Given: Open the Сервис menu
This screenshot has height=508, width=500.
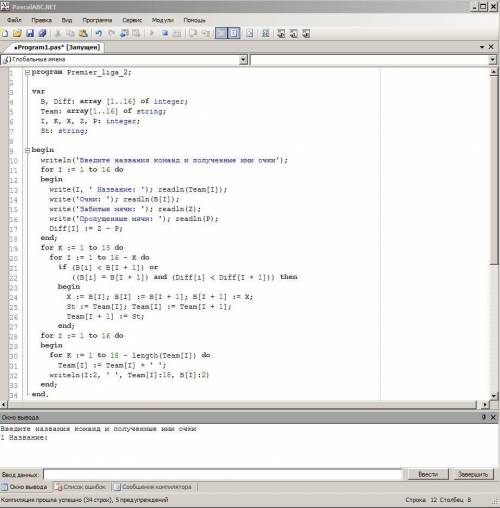Looking at the screenshot, I should [132, 20].
